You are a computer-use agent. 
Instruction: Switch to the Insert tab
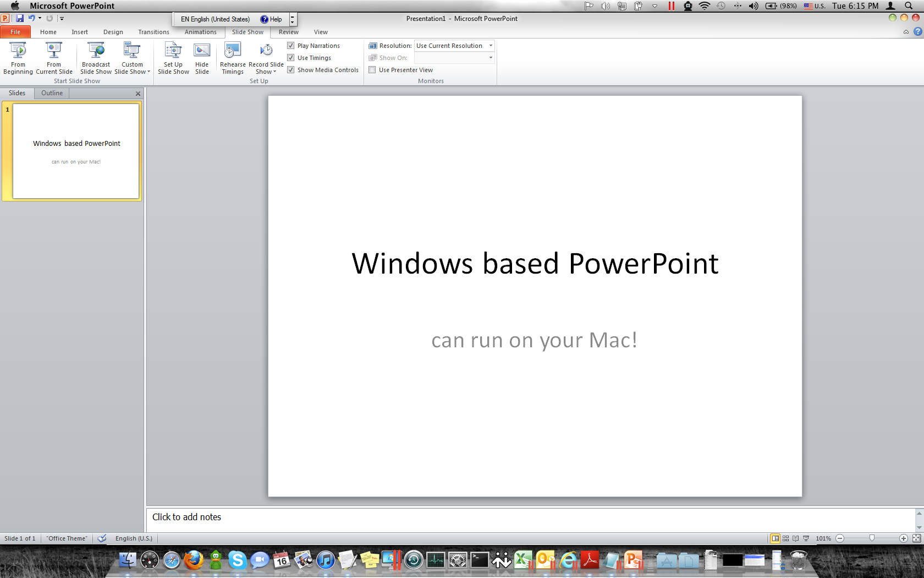(x=80, y=32)
